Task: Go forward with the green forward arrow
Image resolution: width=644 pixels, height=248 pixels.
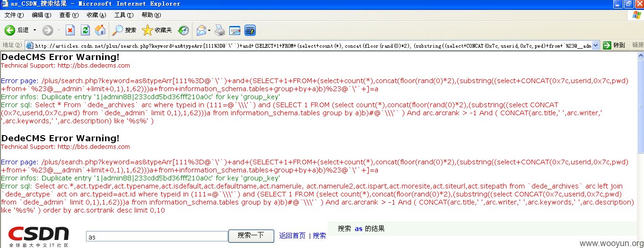Action: [x=47, y=30]
